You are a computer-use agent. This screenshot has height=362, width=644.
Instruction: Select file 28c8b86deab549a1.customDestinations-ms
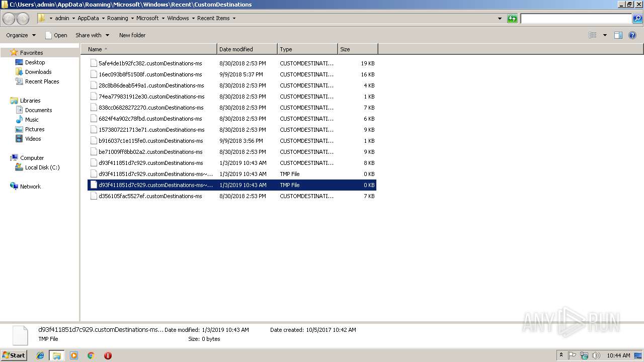tap(232, 85)
